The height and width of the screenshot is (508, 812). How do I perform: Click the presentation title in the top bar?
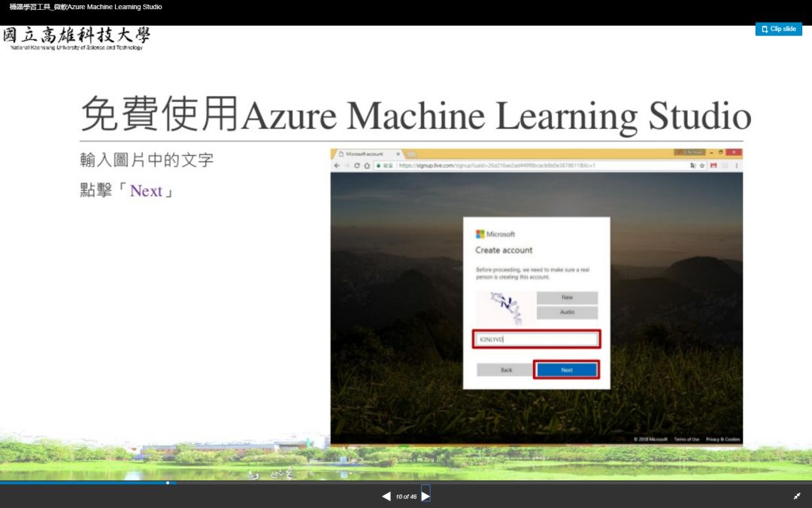pyautogui.click(x=86, y=7)
